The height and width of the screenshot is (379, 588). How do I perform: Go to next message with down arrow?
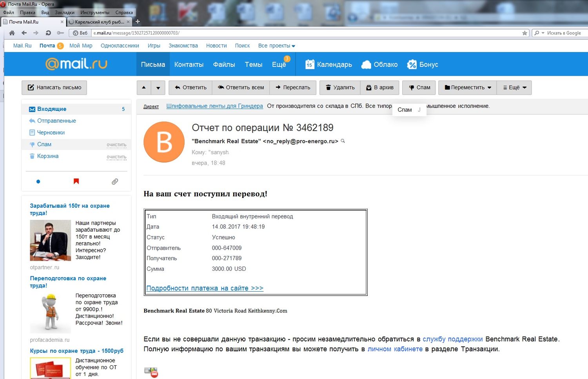coord(158,87)
